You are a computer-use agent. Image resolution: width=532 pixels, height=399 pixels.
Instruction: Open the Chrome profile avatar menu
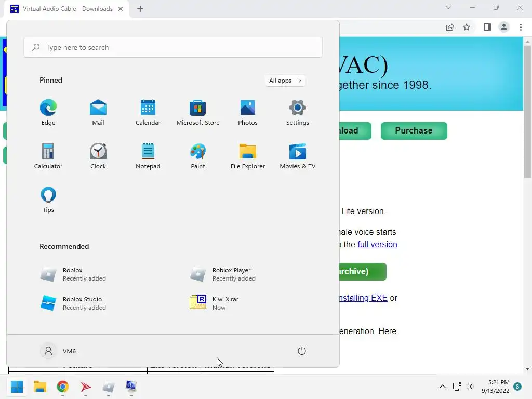point(504,27)
